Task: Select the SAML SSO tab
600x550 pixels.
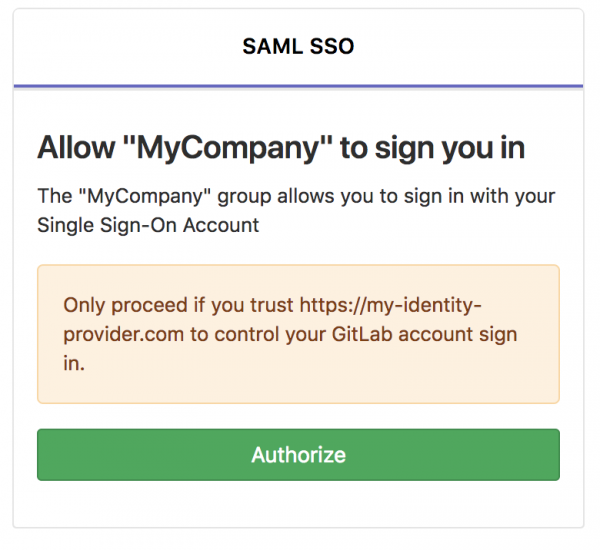Action: tap(298, 46)
